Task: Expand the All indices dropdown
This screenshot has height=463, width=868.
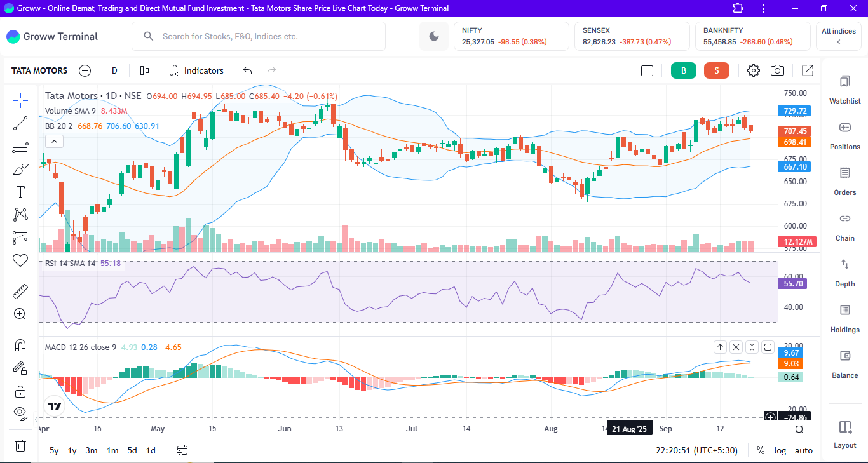Action: (838, 36)
